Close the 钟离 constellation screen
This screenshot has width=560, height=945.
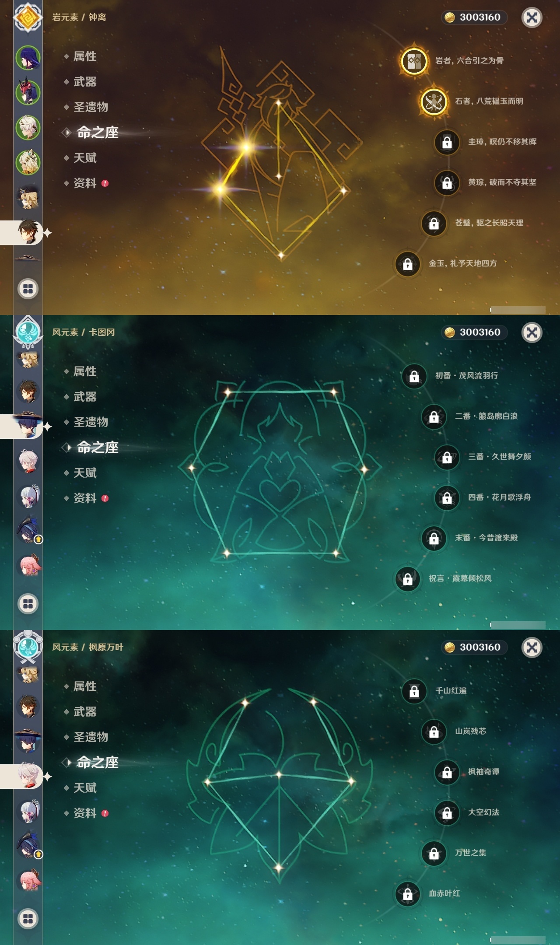point(532,17)
